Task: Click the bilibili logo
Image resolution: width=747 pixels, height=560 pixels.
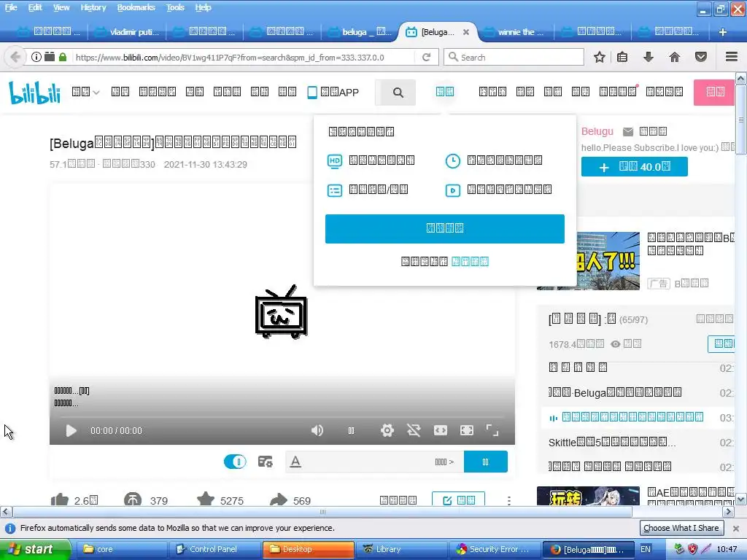Action: 35,93
